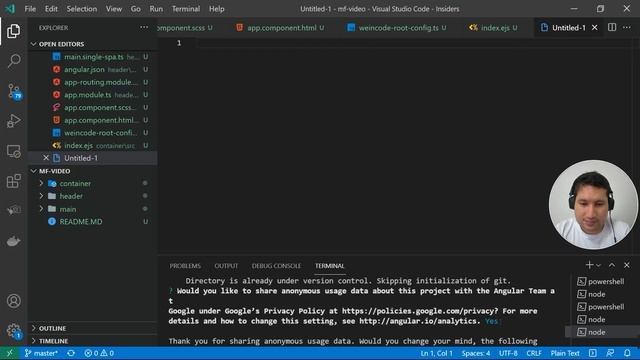Click the split editor icon
Viewport: 640px width, 360px height.
[612, 27]
